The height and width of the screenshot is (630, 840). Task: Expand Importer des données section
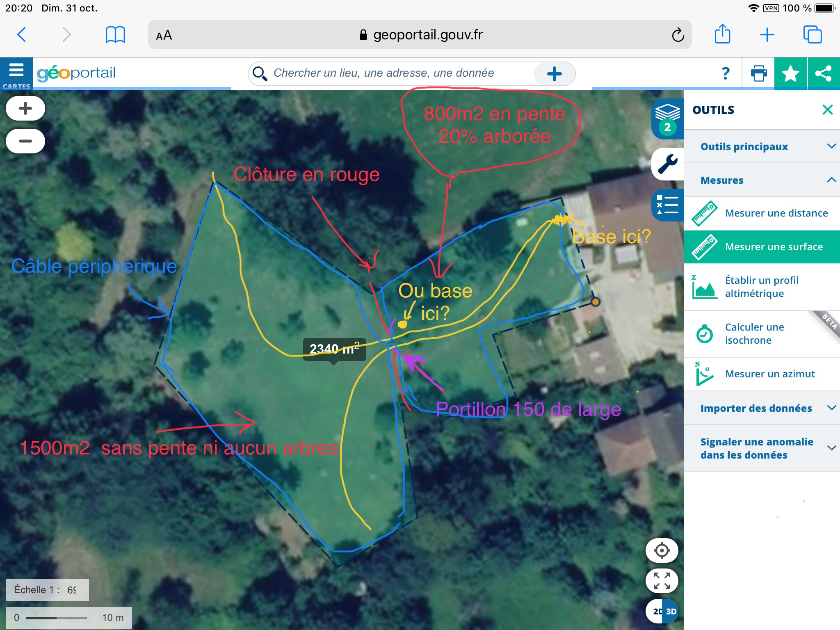pyautogui.click(x=762, y=408)
